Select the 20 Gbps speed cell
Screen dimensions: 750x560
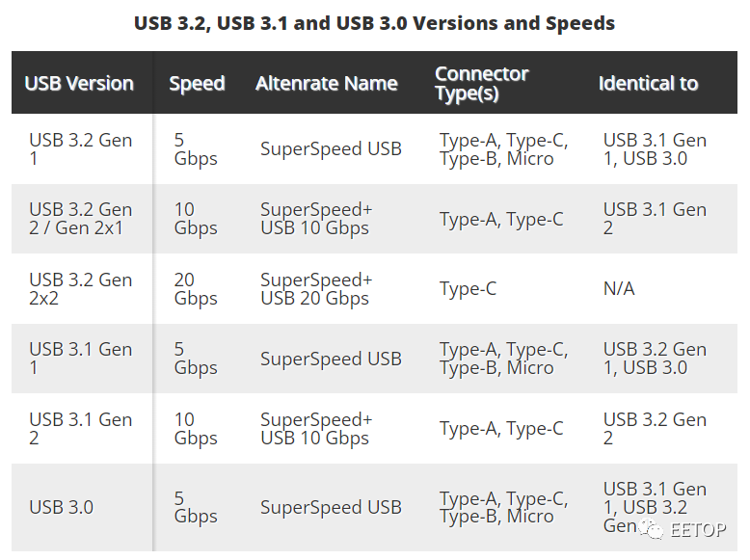196,289
